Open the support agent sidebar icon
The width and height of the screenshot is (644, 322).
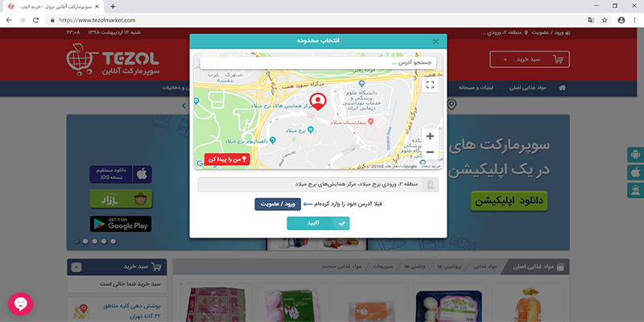635,191
